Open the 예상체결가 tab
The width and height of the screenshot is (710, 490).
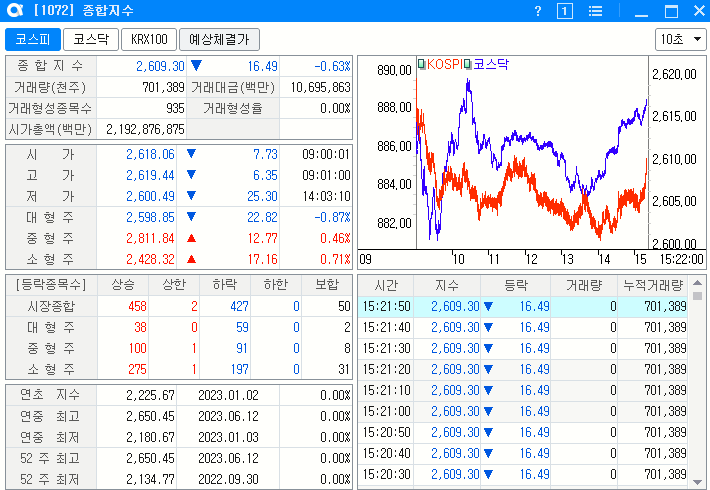(x=219, y=39)
